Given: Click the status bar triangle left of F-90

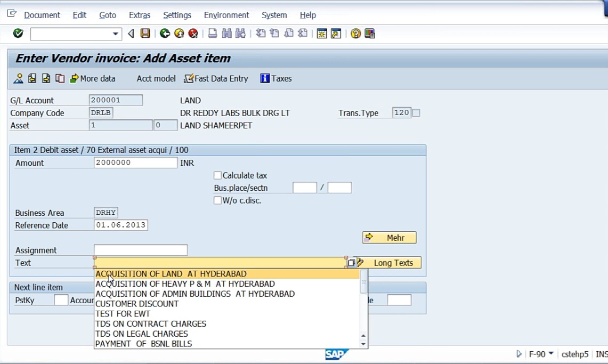Looking at the screenshot, I should coord(519,354).
